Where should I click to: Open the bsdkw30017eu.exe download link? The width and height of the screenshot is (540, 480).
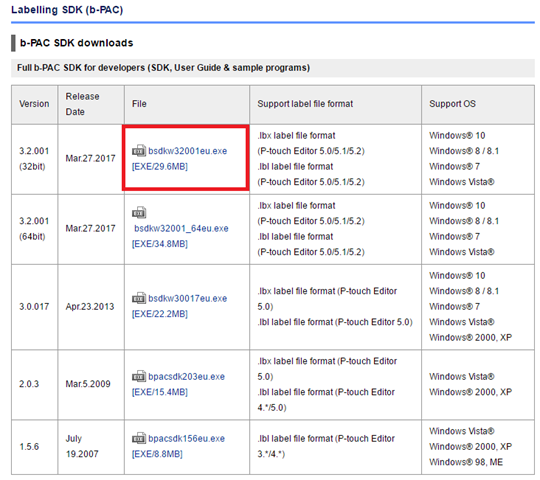(187, 299)
